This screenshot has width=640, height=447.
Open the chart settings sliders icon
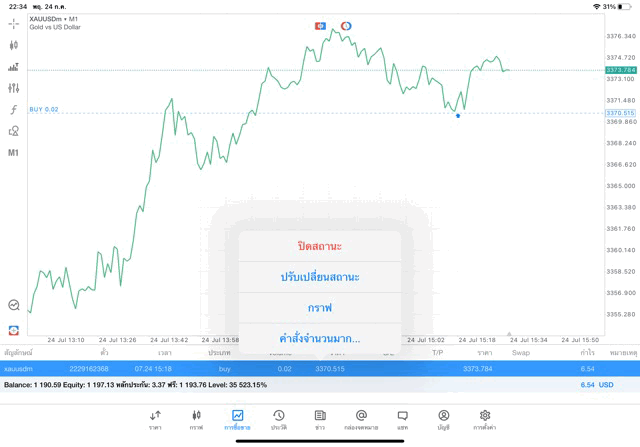14,88
